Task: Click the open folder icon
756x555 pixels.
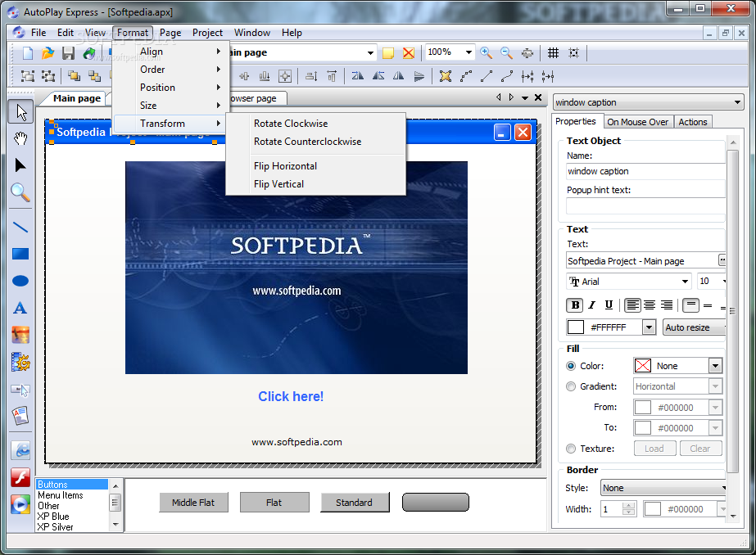Action: (x=48, y=53)
